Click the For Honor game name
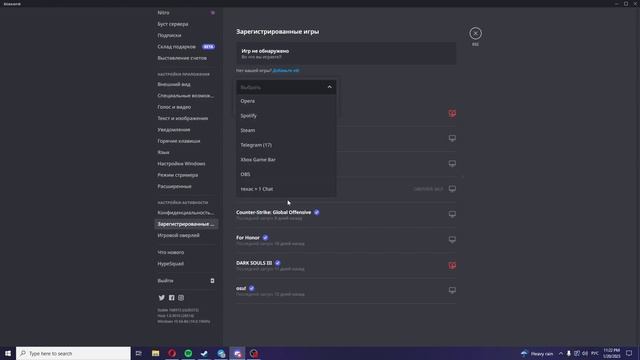This screenshot has height=360, width=640. point(248,238)
